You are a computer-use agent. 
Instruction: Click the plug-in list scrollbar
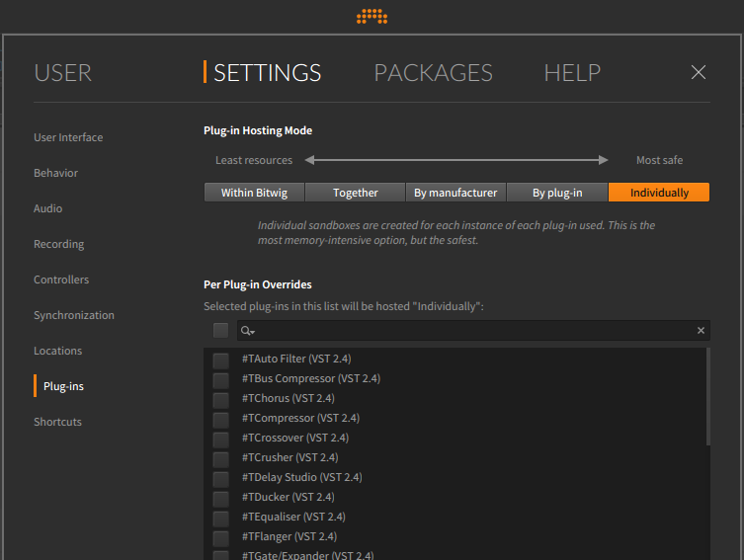(708, 396)
